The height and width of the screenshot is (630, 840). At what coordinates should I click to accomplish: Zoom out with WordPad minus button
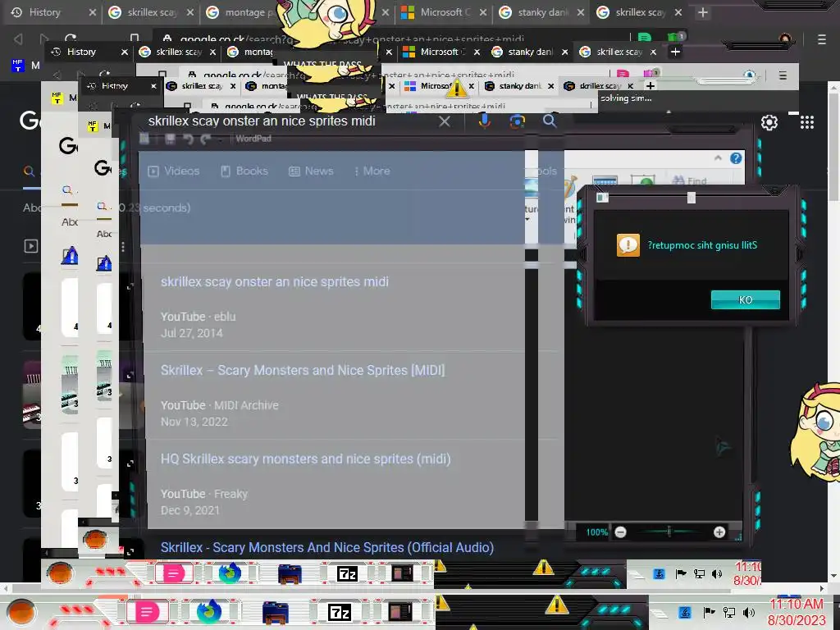coord(620,532)
